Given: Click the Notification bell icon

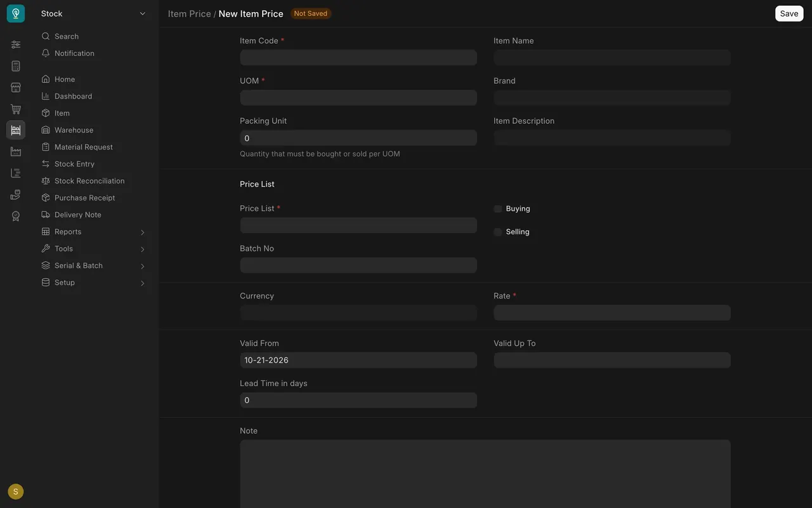Looking at the screenshot, I should click(46, 53).
